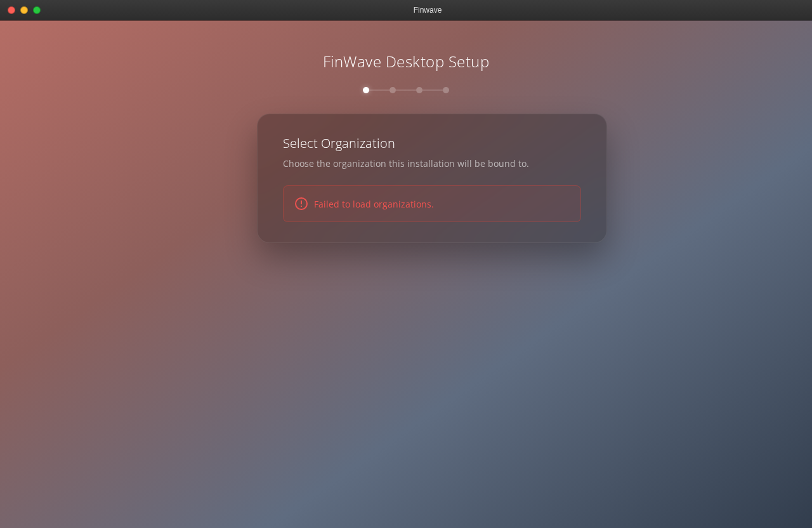Viewport: 812px width, 528px height.
Task: Select the fourth setup step dot
Action: point(446,90)
